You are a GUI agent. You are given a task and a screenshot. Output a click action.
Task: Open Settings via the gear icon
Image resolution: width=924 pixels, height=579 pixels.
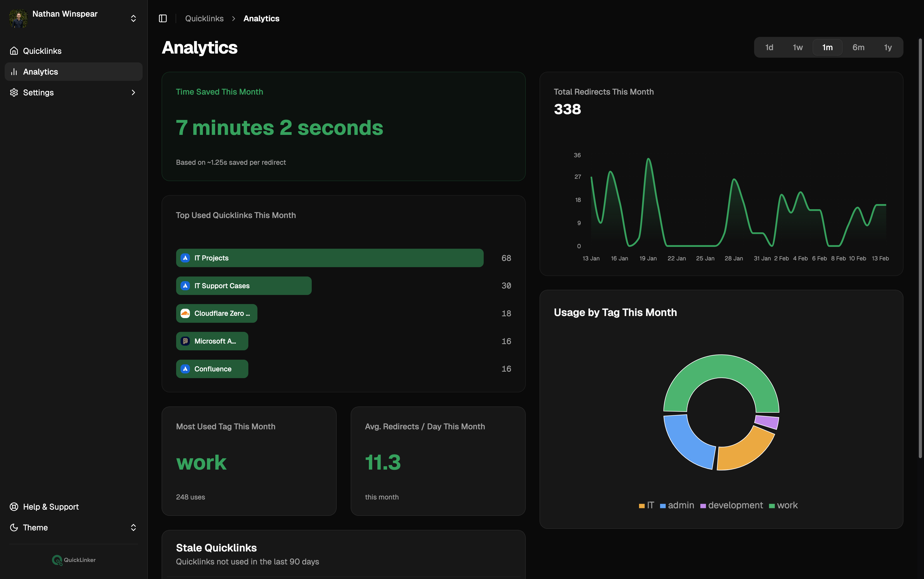[14, 92]
